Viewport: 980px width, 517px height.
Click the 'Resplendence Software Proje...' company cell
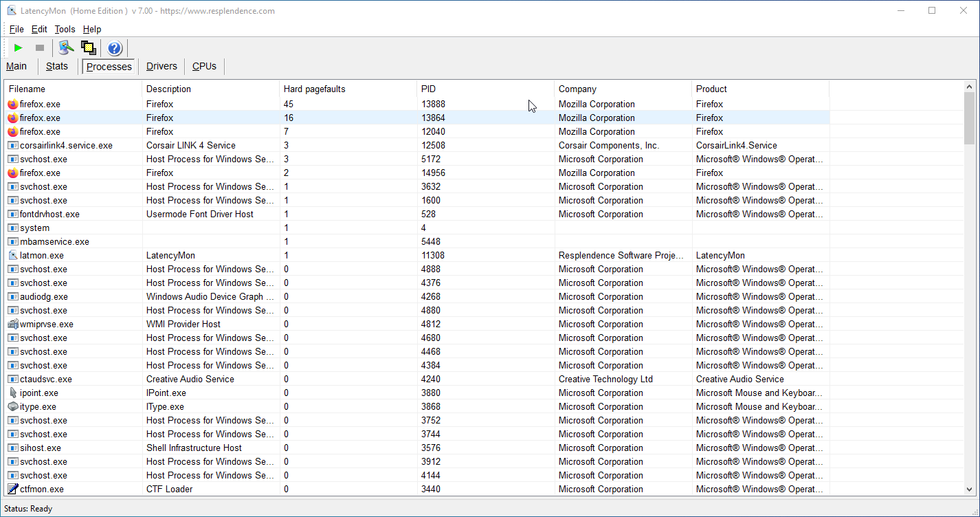pyautogui.click(x=621, y=256)
